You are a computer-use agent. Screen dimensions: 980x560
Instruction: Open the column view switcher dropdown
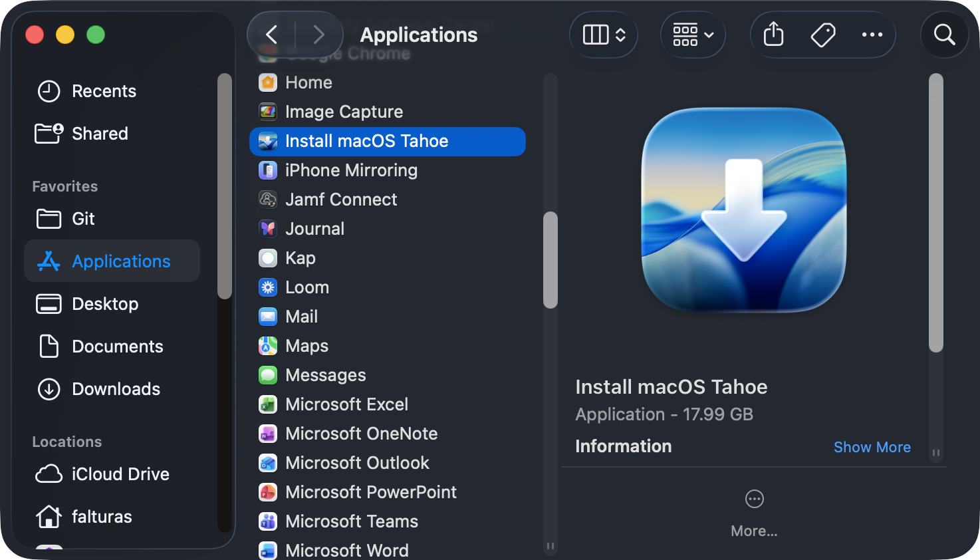[604, 35]
